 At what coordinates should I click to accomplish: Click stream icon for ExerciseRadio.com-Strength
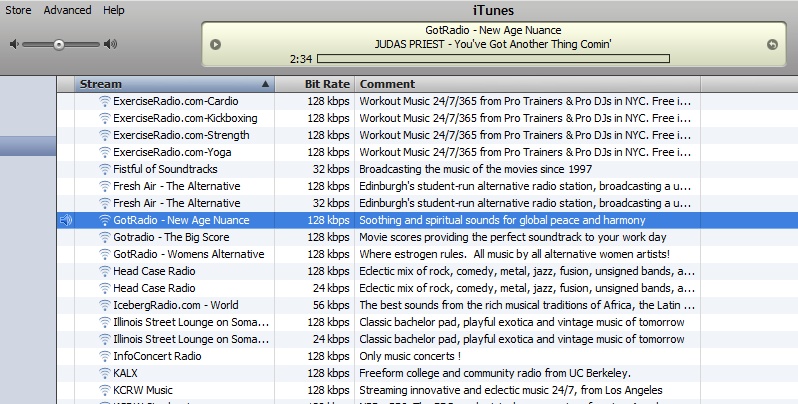click(x=104, y=135)
